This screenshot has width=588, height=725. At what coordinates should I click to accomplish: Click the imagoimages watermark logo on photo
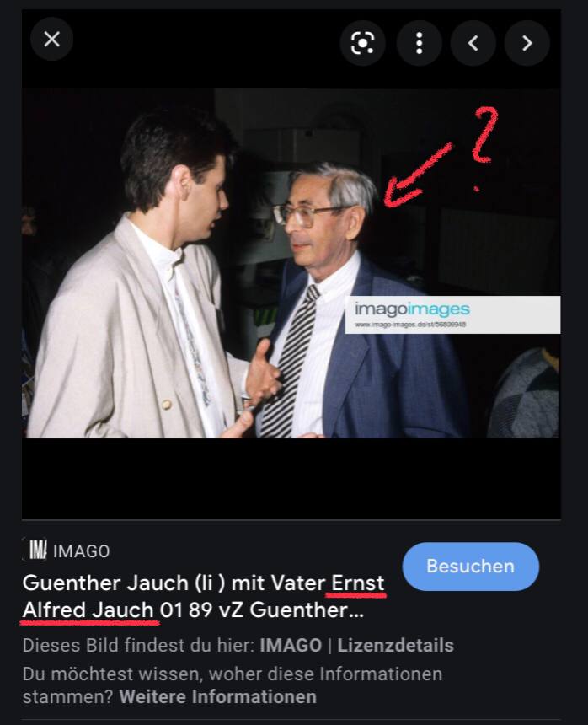tap(412, 309)
